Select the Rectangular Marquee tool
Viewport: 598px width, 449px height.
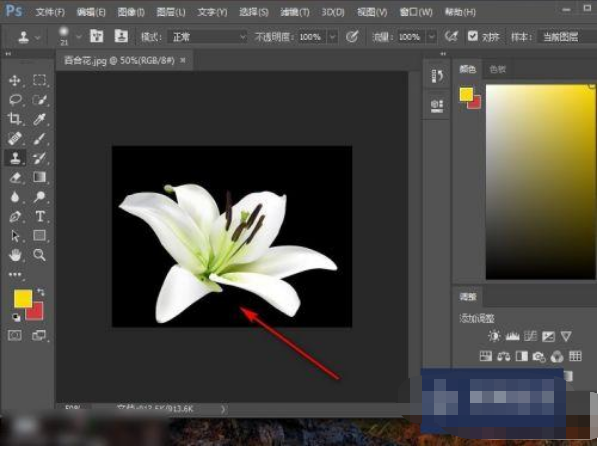39,80
